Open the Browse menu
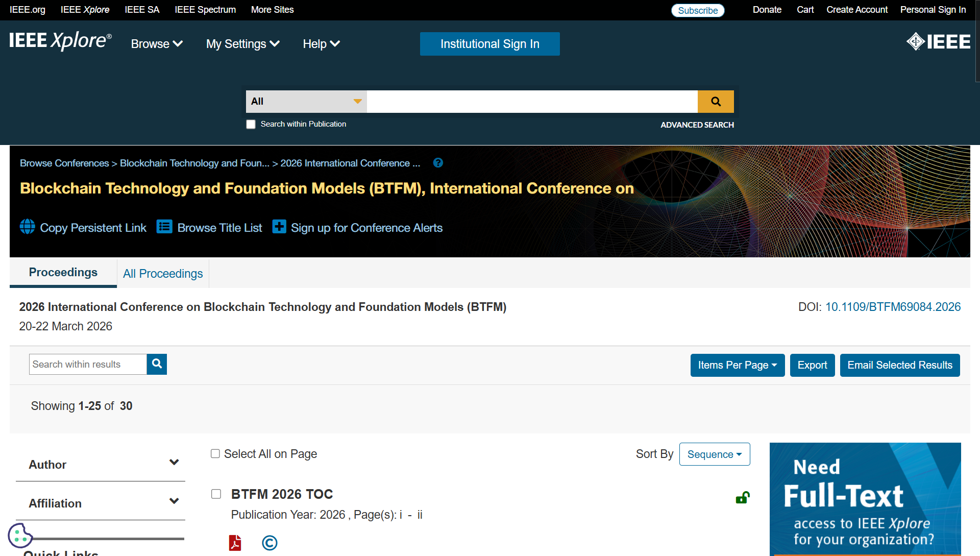Screen dimensions: 980x556 pos(156,44)
